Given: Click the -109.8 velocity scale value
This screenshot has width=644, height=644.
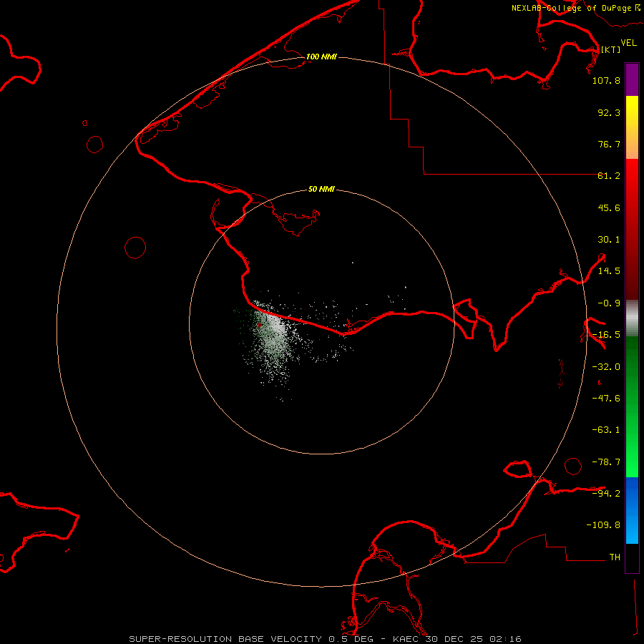Looking at the screenshot, I should [603, 525].
